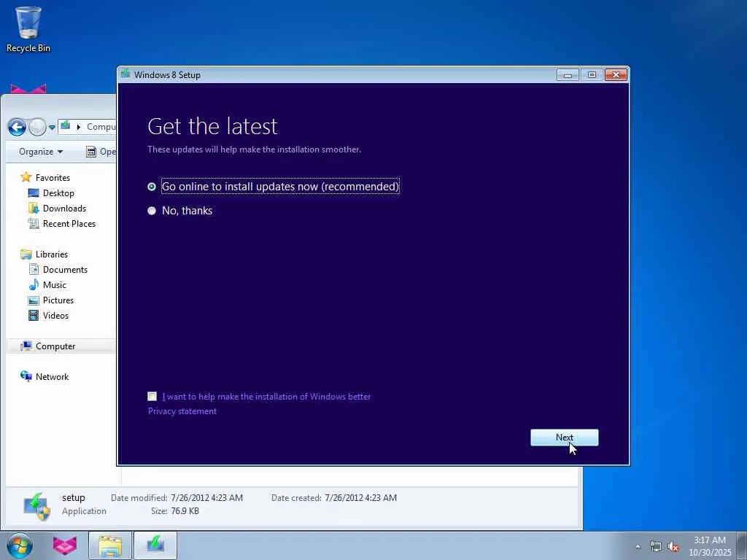Screen dimensions: 747x560
Task: Click the 'setup' file name in the details pane
Action: [74, 497]
